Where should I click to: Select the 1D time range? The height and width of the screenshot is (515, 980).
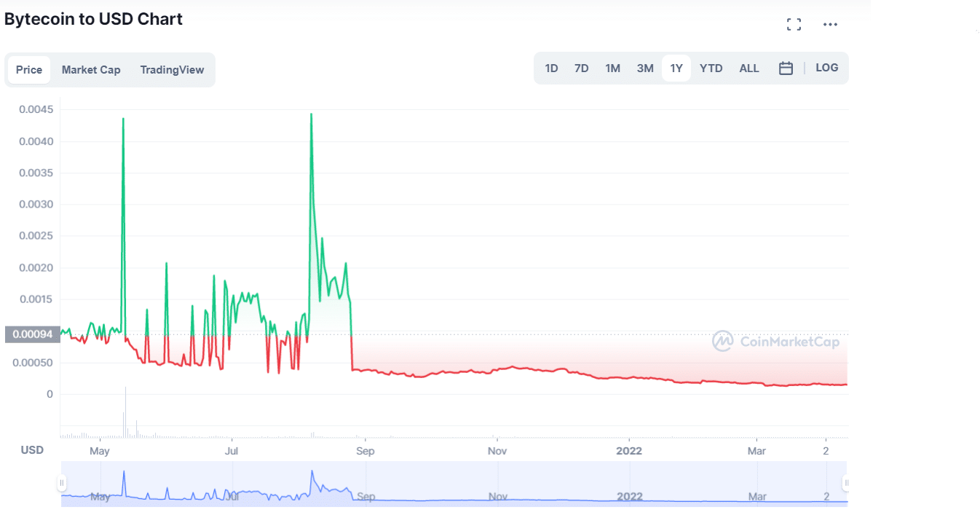(x=551, y=68)
